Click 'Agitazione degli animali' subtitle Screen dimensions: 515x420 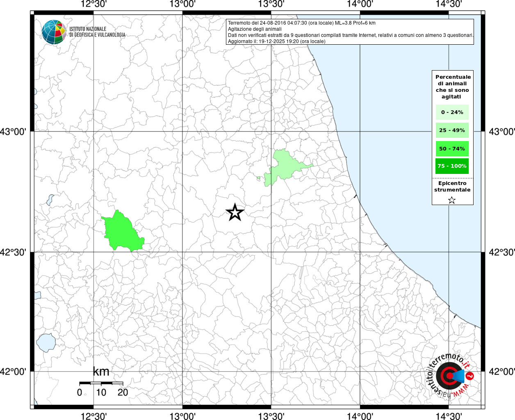coord(255,29)
